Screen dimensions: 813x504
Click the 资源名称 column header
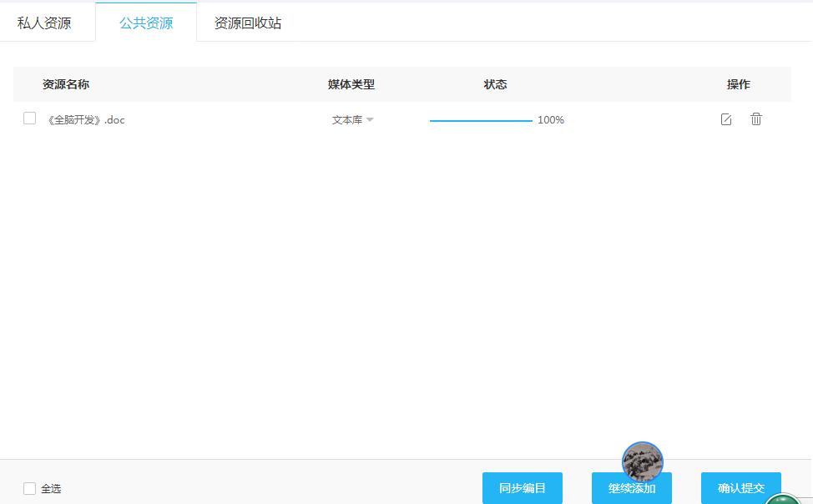point(66,84)
